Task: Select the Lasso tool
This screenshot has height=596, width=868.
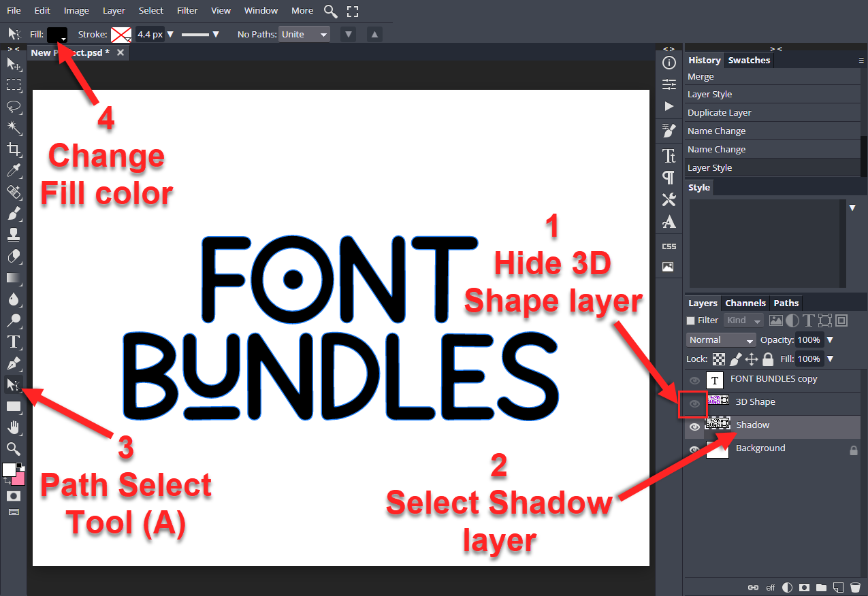Action: 14,107
